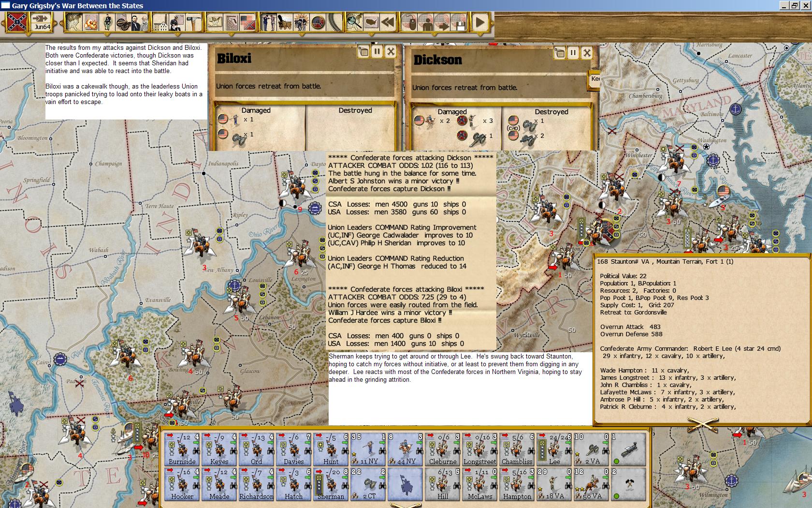Click the double rewind arrows icon
Image resolution: width=812 pixels, height=508 pixels.
(x=388, y=22)
